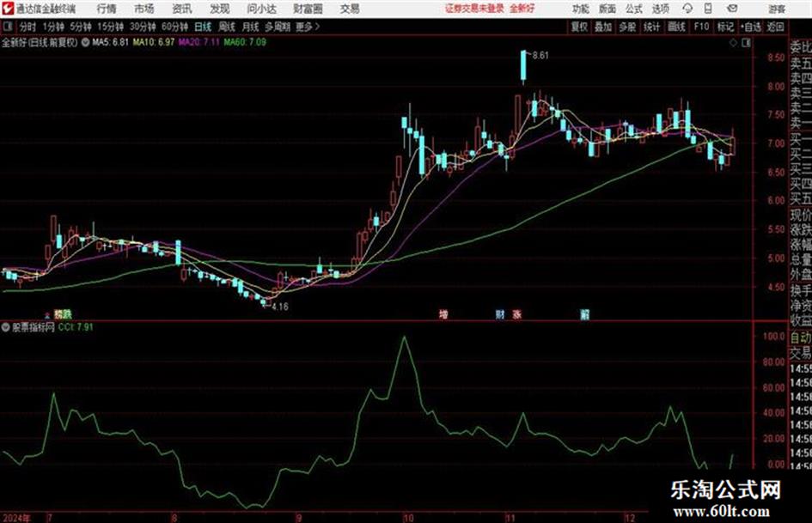Screen dimensions: 812x523
Task: Click the 100.0 CCI axis label
Action: (x=774, y=337)
